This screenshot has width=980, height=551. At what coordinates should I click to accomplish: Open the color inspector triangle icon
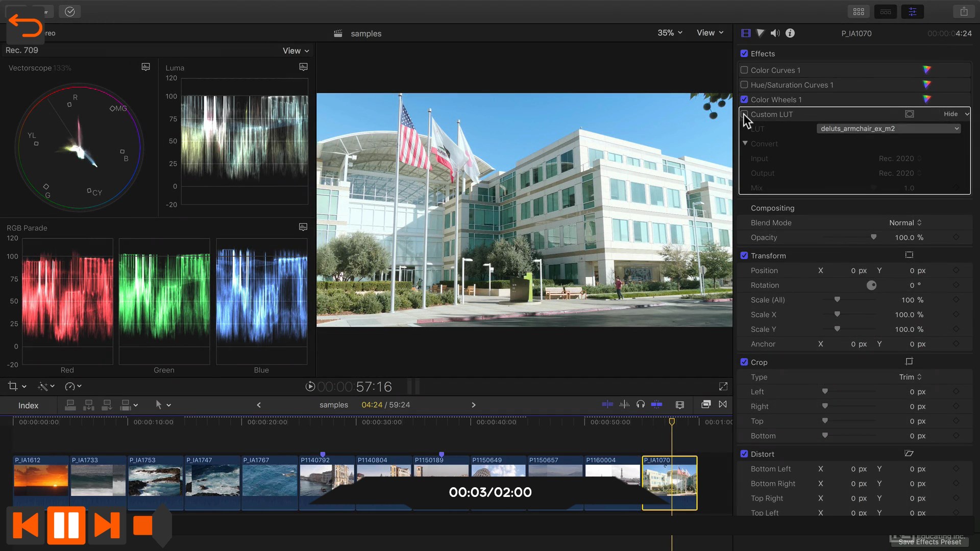(x=761, y=33)
